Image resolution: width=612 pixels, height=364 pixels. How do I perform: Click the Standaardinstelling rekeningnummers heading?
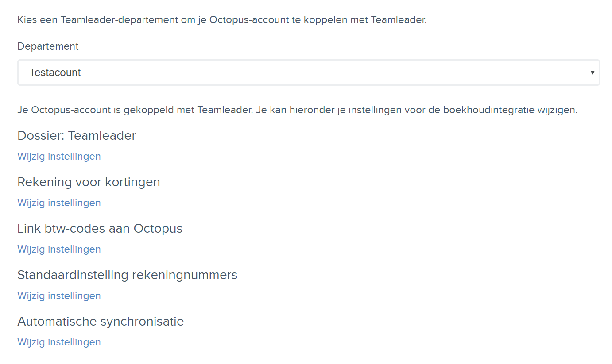click(127, 275)
